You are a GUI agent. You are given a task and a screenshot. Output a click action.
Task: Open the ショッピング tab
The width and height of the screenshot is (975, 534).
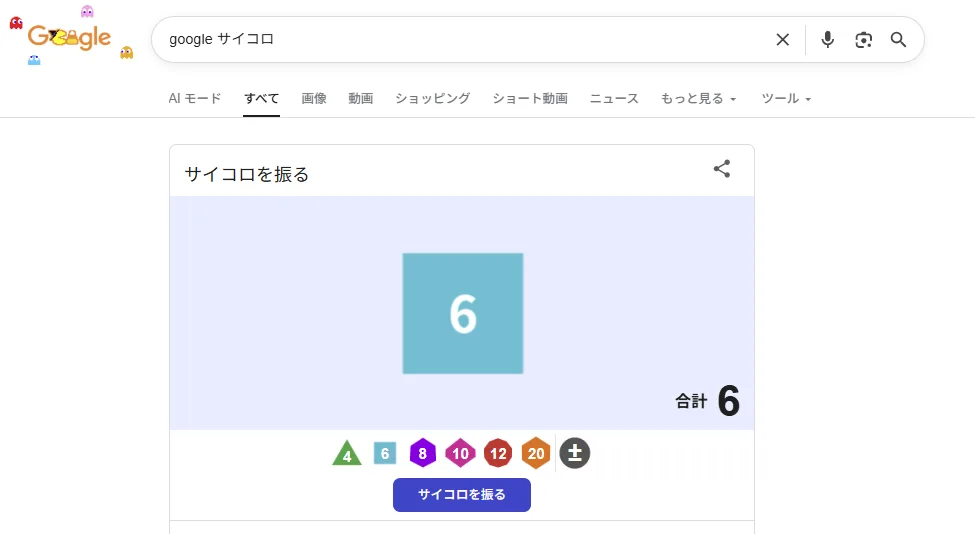[x=432, y=99]
